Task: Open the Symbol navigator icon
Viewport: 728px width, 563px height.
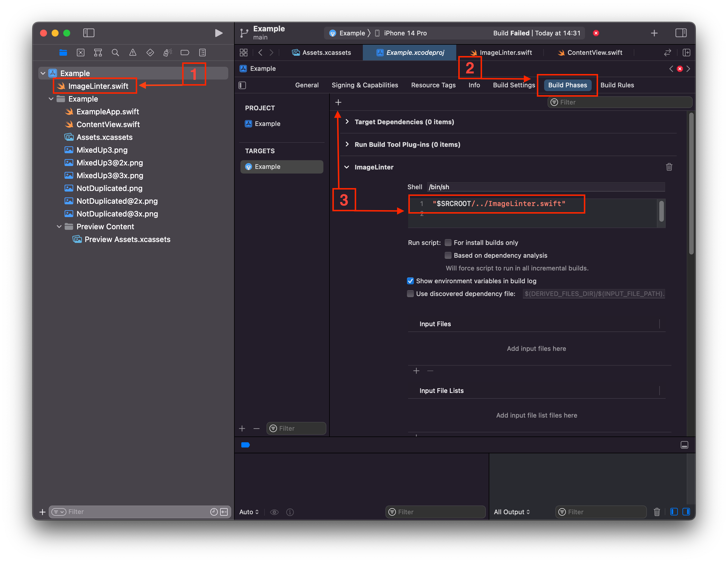Action: [98, 52]
